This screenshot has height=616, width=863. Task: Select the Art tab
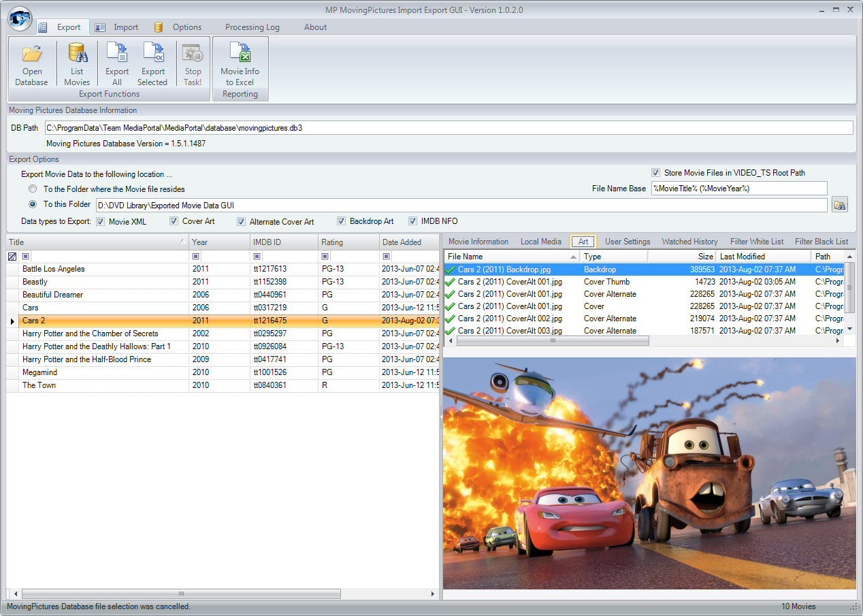pyautogui.click(x=583, y=242)
